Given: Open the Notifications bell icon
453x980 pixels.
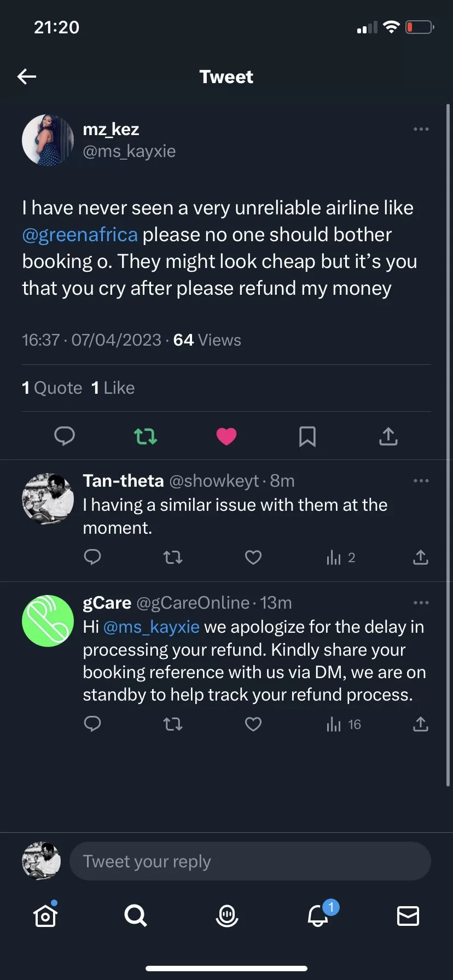Looking at the screenshot, I should [x=318, y=915].
